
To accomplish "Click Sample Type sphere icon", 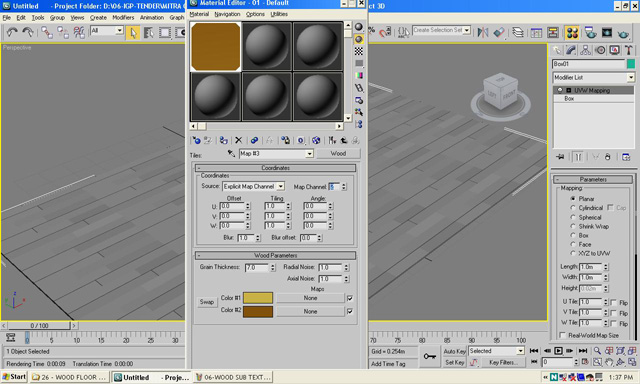I will (x=359, y=27).
